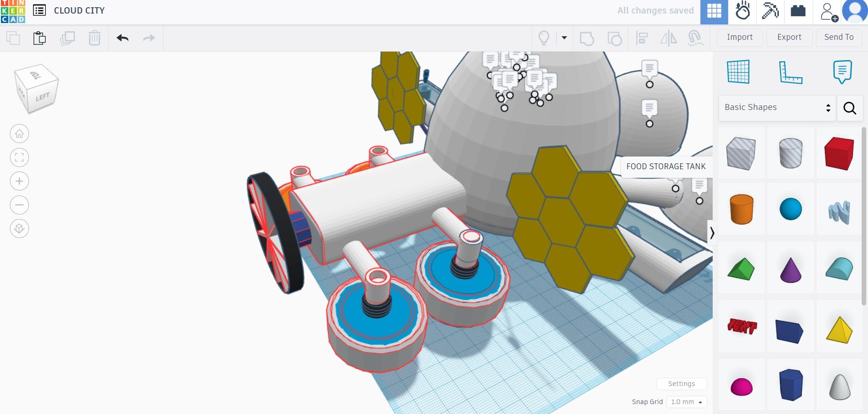Toggle Show all lightbulb icon
This screenshot has height=414, width=868.
544,38
